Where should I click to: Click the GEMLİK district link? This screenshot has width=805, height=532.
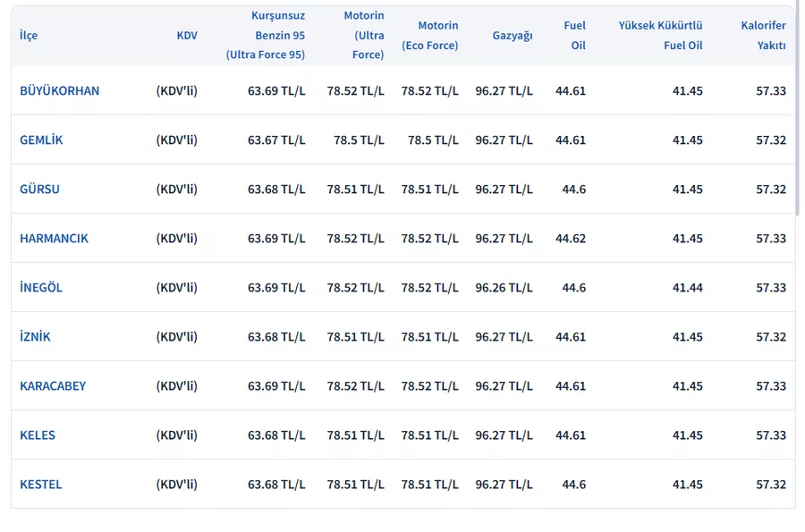41,140
